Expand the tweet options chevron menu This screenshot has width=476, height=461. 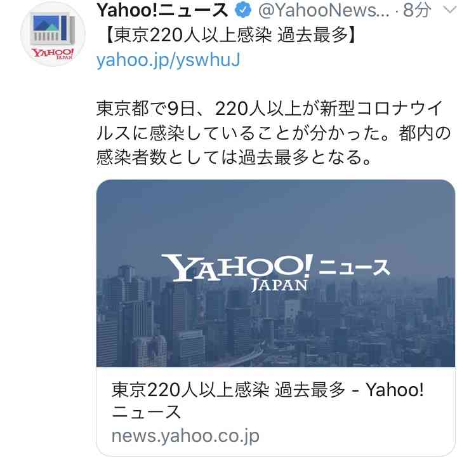(x=449, y=10)
